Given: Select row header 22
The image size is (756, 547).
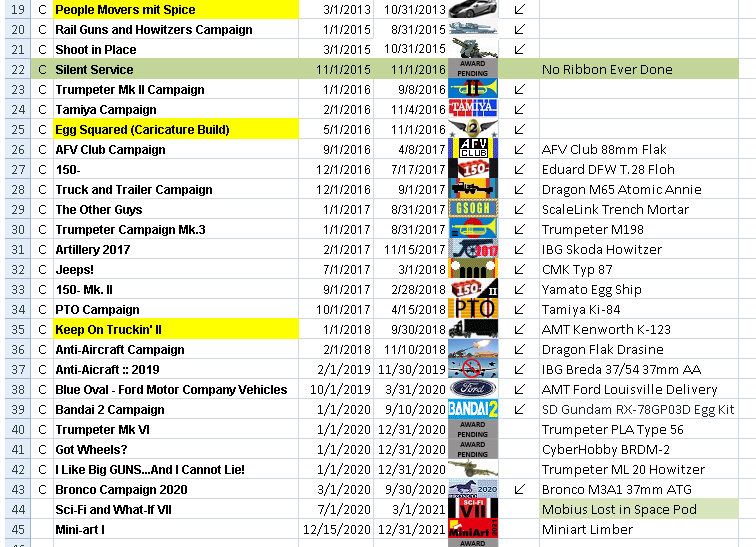Looking at the screenshot, I should [x=15, y=70].
